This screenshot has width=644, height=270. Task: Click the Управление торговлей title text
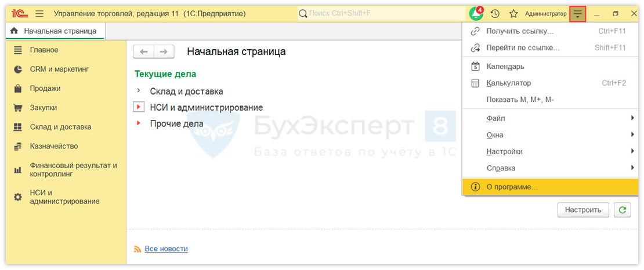coord(150,14)
